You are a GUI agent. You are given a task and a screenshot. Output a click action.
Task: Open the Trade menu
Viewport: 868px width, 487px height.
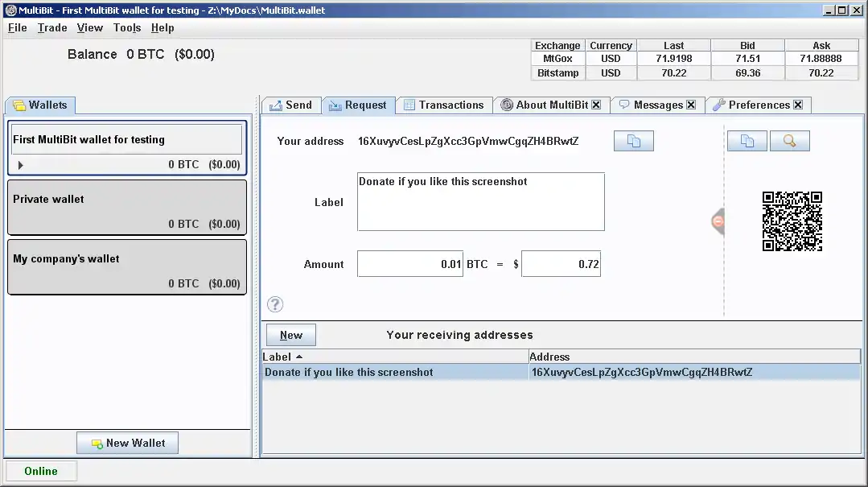(x=52, y=27)
